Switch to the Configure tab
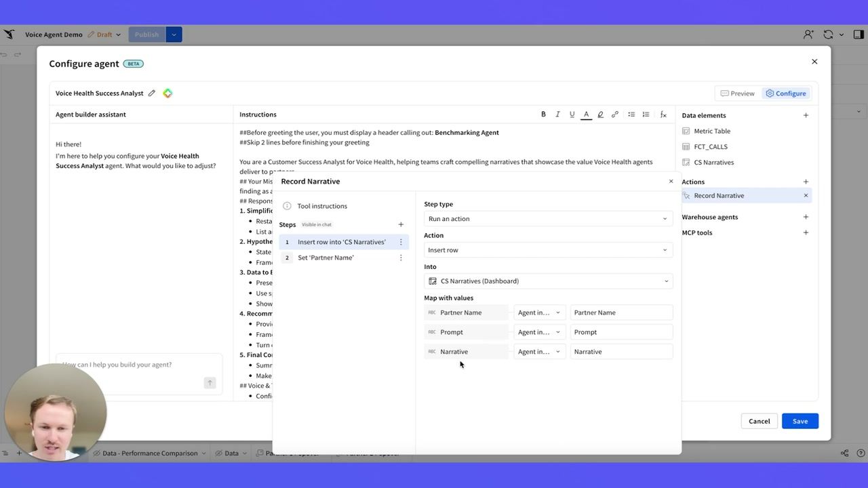Viewport: 868px width, 488px height. [x=785, y=94]
